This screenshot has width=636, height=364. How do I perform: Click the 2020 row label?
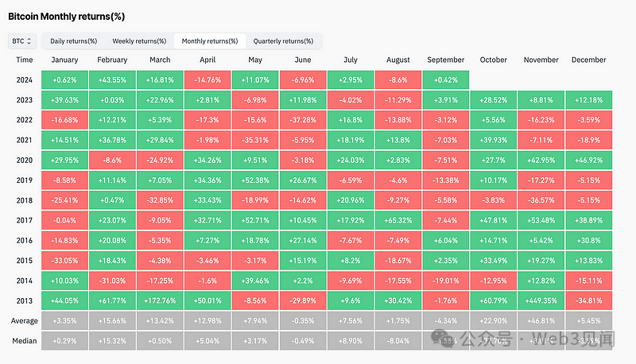point(25,160)
